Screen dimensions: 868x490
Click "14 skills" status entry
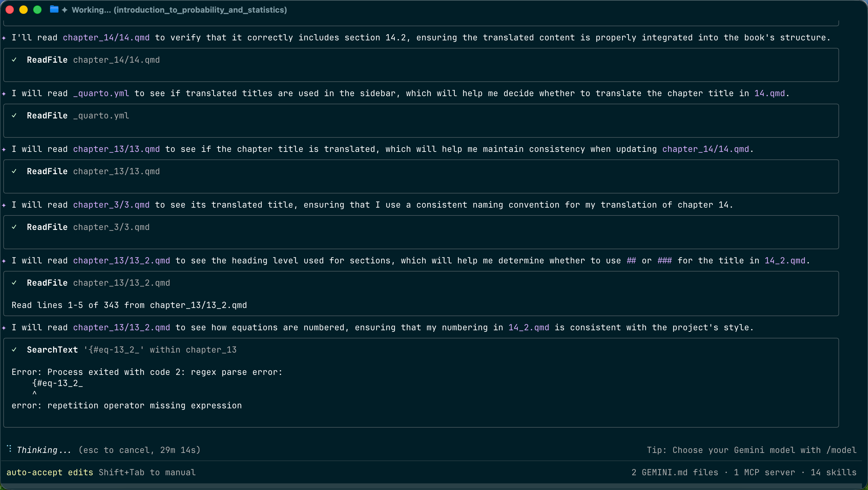pos(833,472)
